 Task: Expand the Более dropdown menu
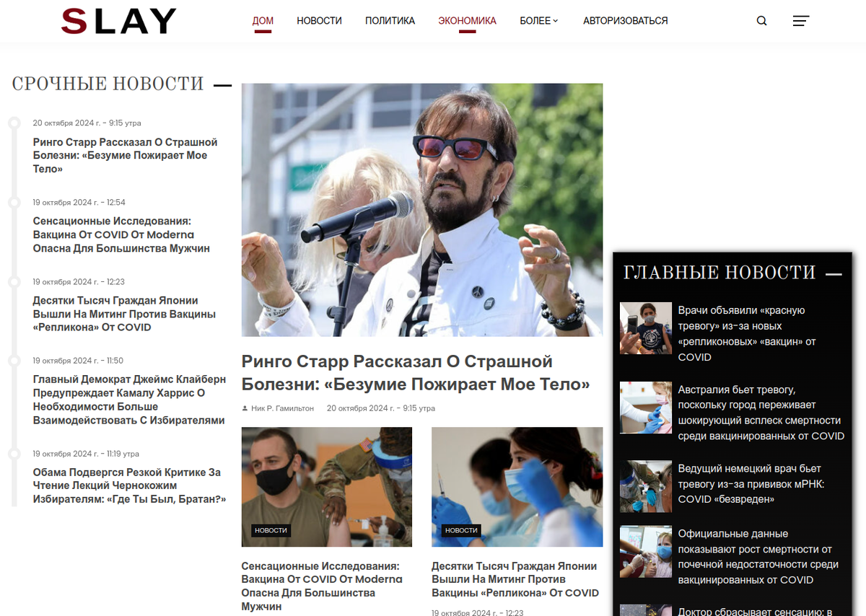(539, 21)
